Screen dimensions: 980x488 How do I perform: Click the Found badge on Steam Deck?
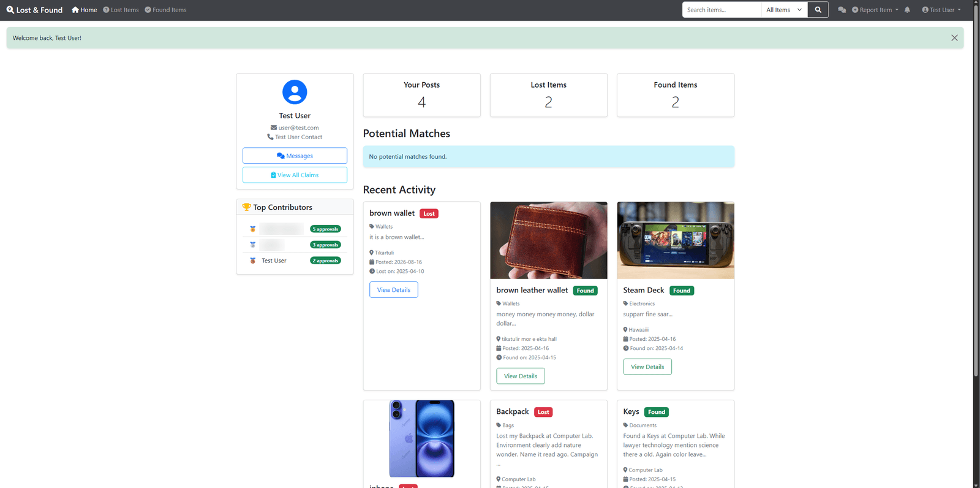point(682,291)
